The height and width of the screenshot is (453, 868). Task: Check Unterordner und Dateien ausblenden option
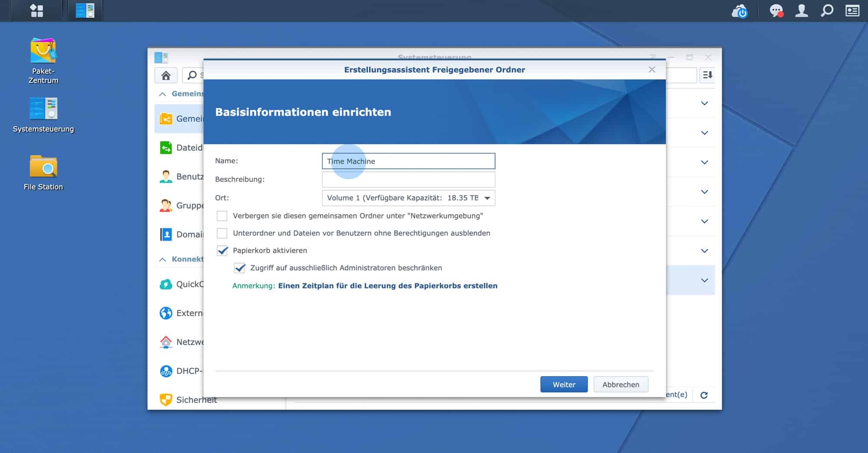point(222,233)
